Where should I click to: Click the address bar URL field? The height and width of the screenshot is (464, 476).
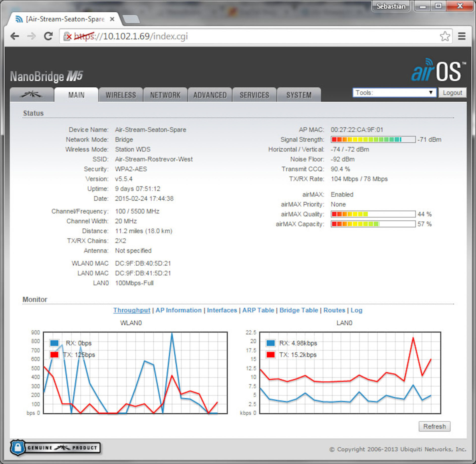tap(255, 36)
